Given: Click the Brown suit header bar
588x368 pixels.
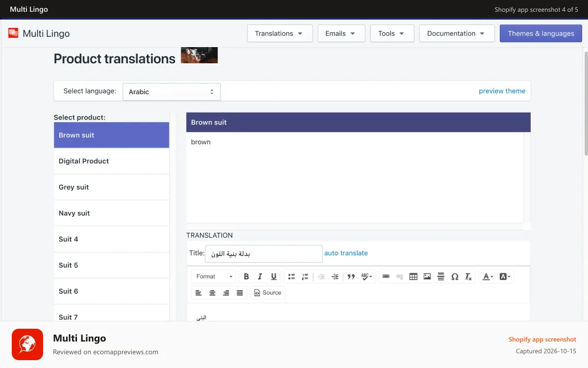Looking at the screenshot, I should (358, 122).
